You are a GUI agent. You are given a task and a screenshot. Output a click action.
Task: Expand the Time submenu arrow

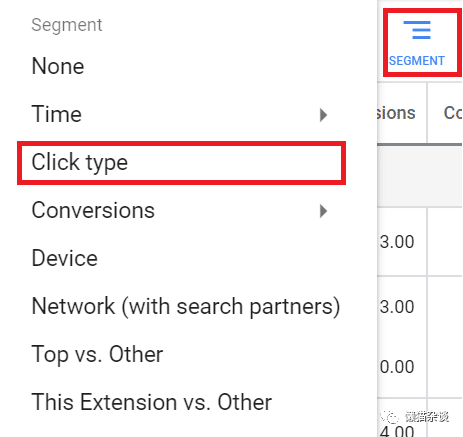pos(323,115)
